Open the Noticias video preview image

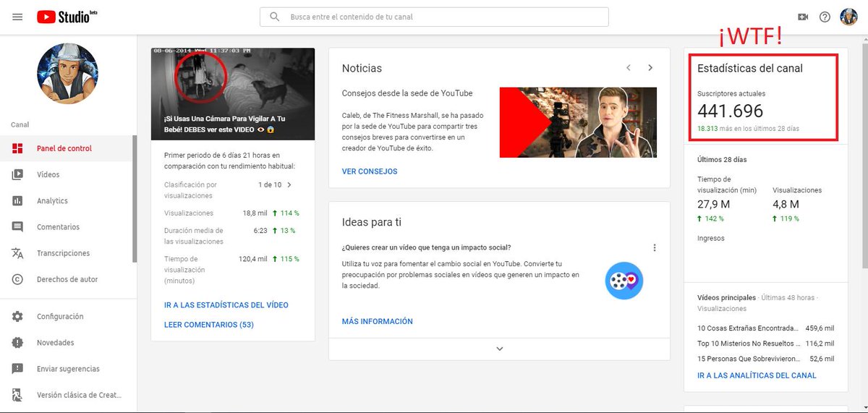tap(578, 122)
